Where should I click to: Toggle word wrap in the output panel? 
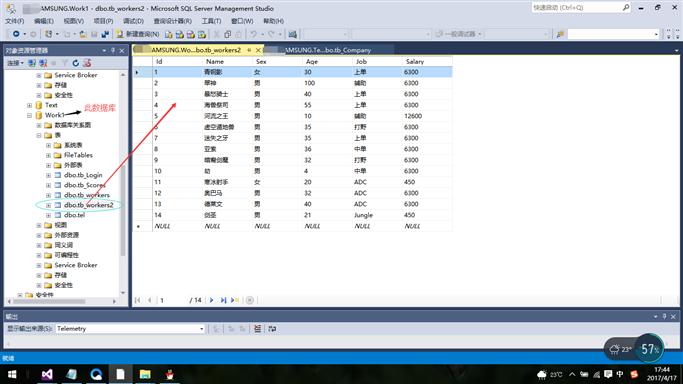click(272, 329)
